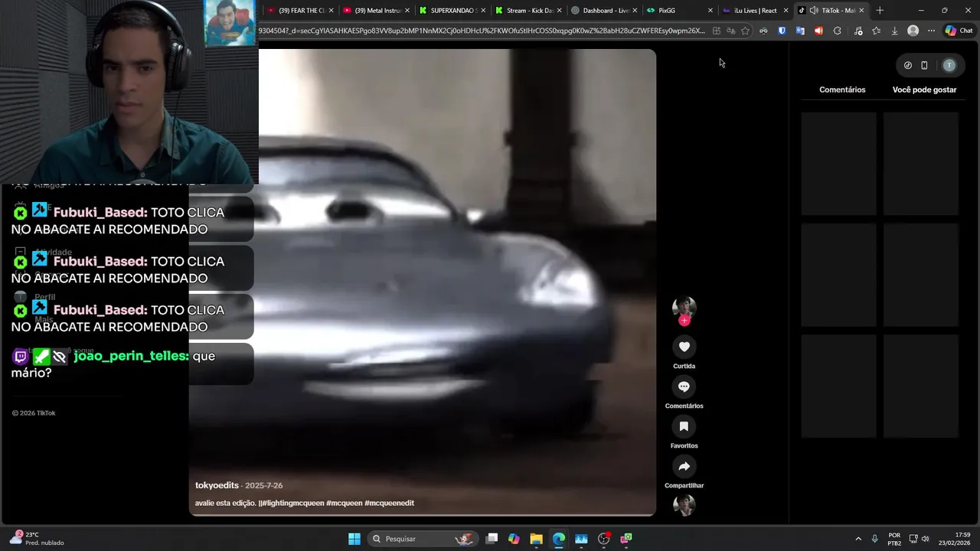This screenshot has height=551, width=980.
Task: Save video with Favoritos bookmark icon
Action: [x=684, y=426]
